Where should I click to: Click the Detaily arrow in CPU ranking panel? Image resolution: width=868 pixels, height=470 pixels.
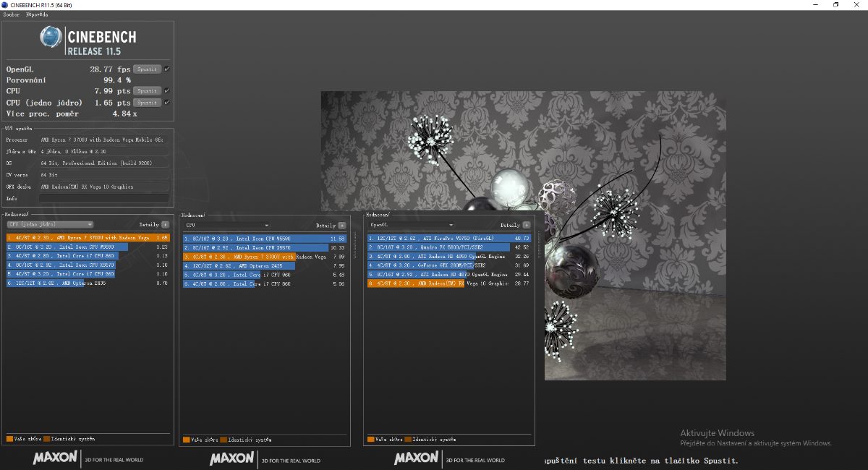342,226
